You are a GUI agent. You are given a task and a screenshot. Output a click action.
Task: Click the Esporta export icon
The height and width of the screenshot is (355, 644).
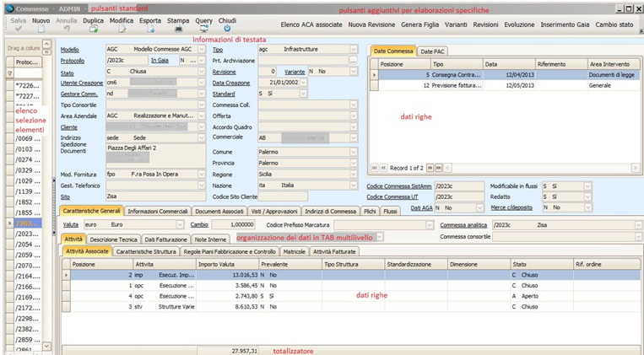point(149,29)
